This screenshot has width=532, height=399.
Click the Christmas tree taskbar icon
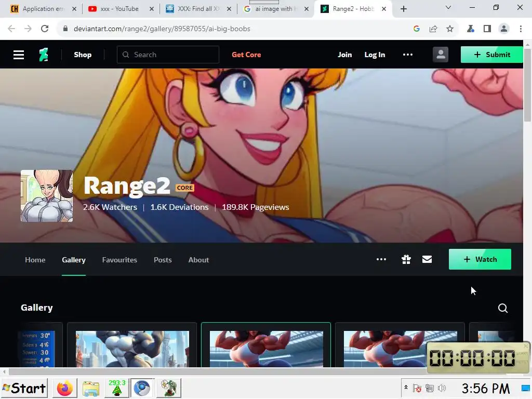coord(117,388)
